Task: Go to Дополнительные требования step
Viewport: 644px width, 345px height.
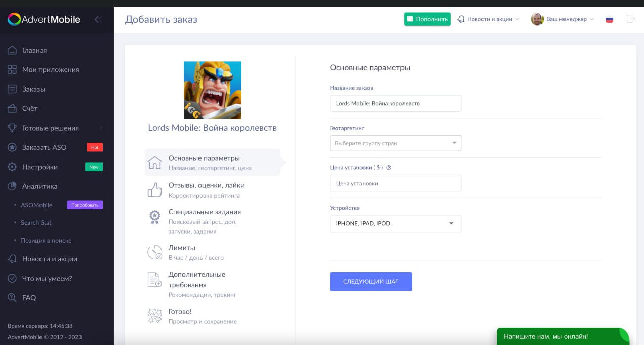Action: click(213, 284)
